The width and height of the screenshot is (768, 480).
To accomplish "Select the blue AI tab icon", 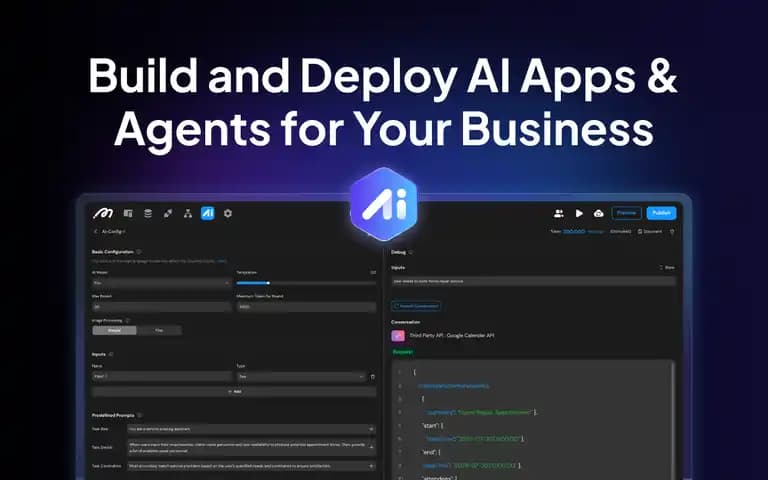I will [x=208, y=213].
